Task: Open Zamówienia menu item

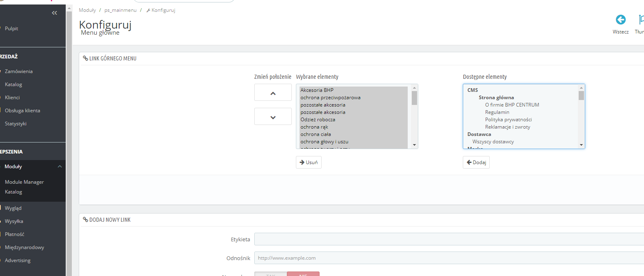Action: tap(19, 71)
